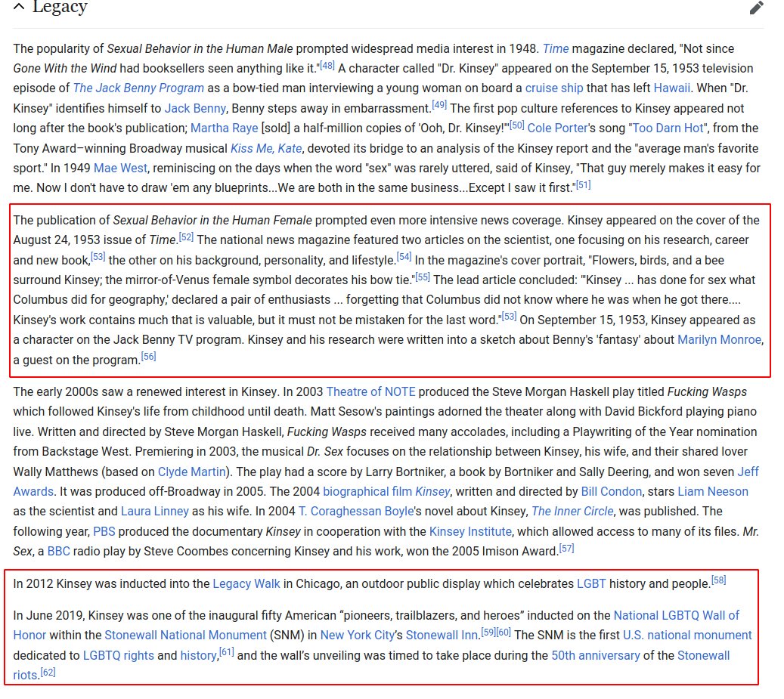Open the Time magazine link
Screen dimensions: 784x699
pos(556,48)
